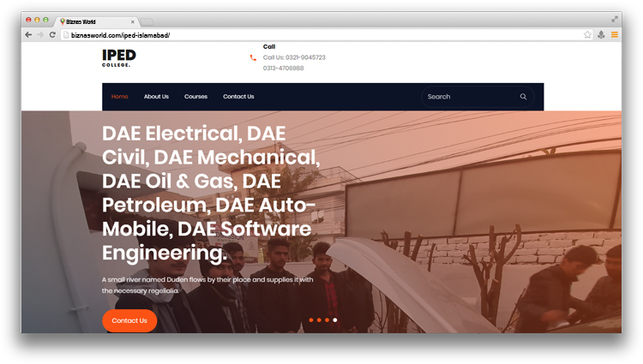643x364 pixels.
Task: Select the third slider dot
Action: [327, 320]
